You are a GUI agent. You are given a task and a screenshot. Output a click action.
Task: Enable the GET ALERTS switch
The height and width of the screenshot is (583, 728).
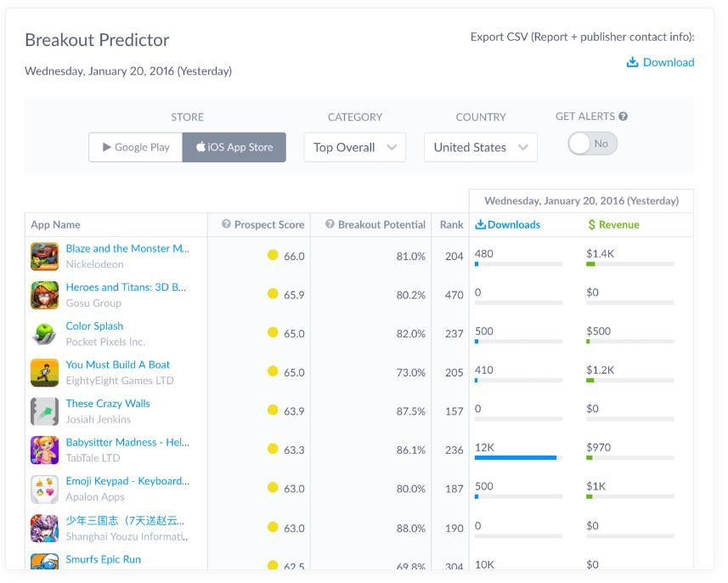[x=592, y=144]
